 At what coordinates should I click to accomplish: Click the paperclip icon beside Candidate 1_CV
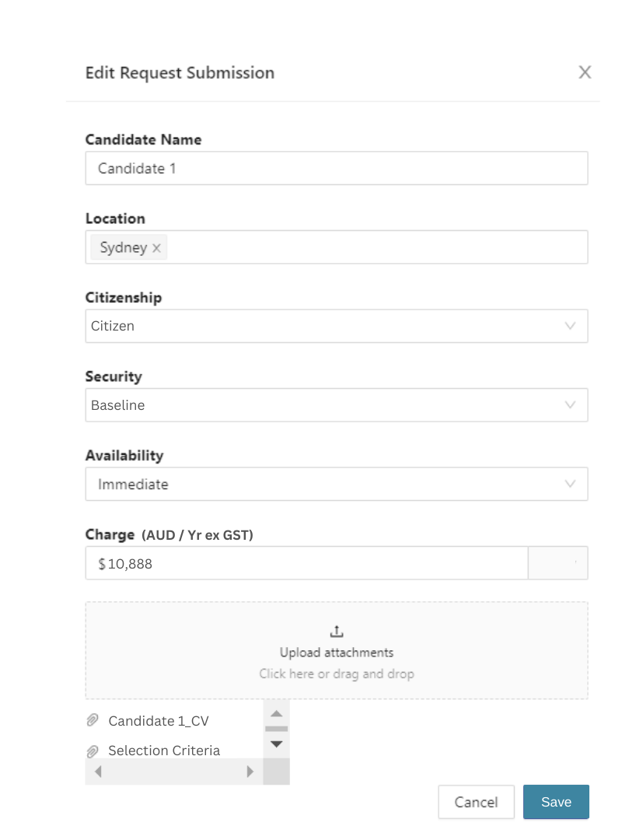92,719
